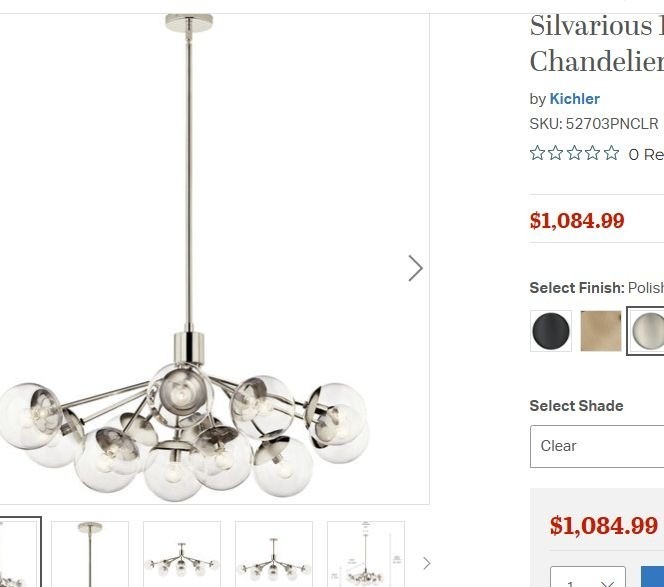Select the brass gold finish swatch
This screenshot has width=664, height=587.
(601, 331)
